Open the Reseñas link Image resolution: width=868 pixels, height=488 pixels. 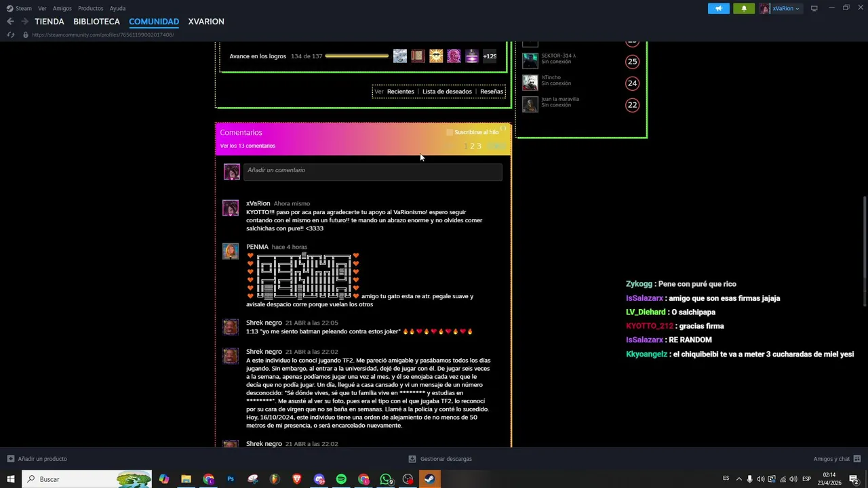492,91
